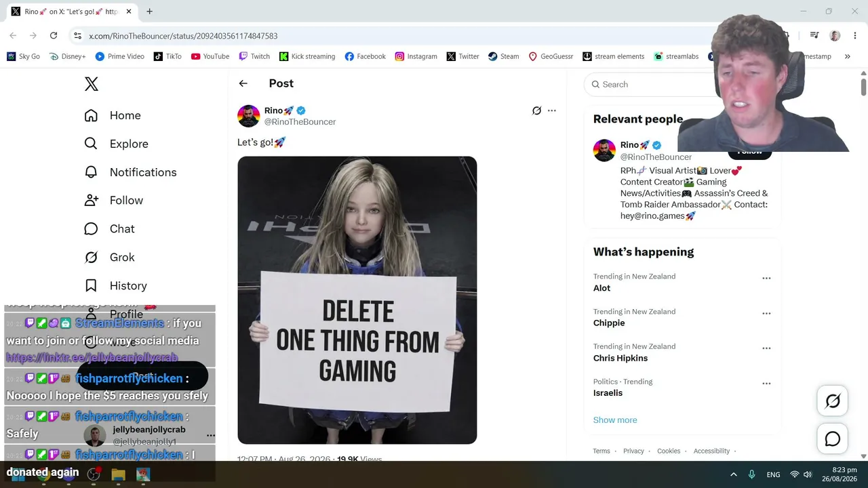Viewport: 868px width, 488px height.
Task: Open the Disney+ bookmark
Action: point(68,56)
